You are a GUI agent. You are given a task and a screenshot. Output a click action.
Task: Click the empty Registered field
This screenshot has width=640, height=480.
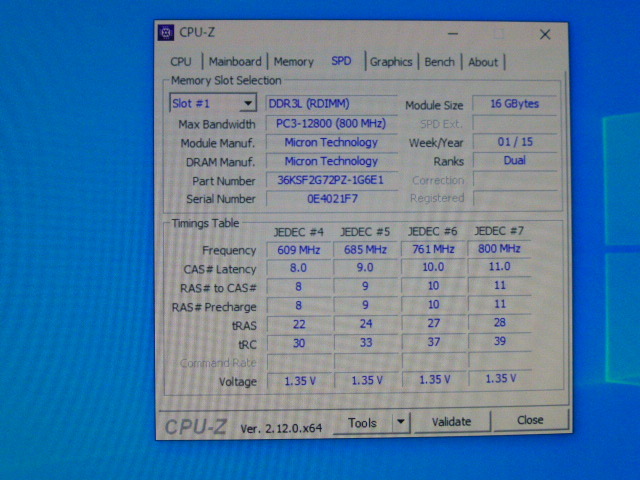click(516, 198)
